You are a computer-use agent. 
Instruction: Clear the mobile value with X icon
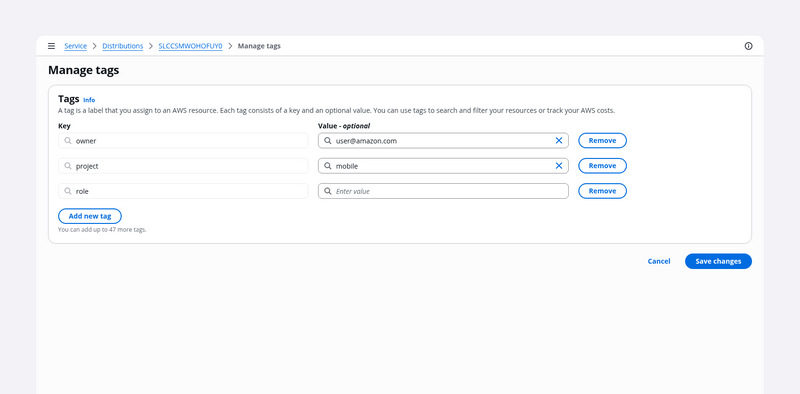(559, 166)
